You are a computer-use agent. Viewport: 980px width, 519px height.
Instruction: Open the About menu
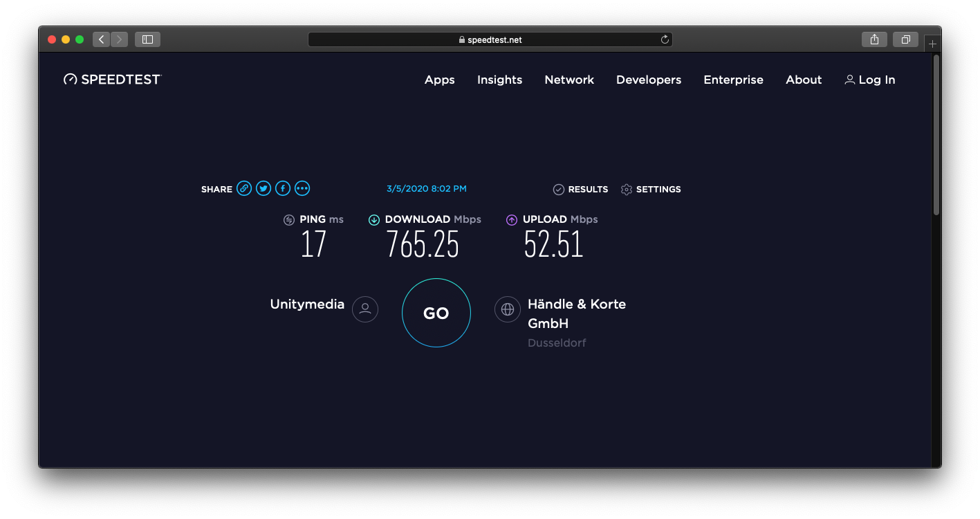pos(804,80)
